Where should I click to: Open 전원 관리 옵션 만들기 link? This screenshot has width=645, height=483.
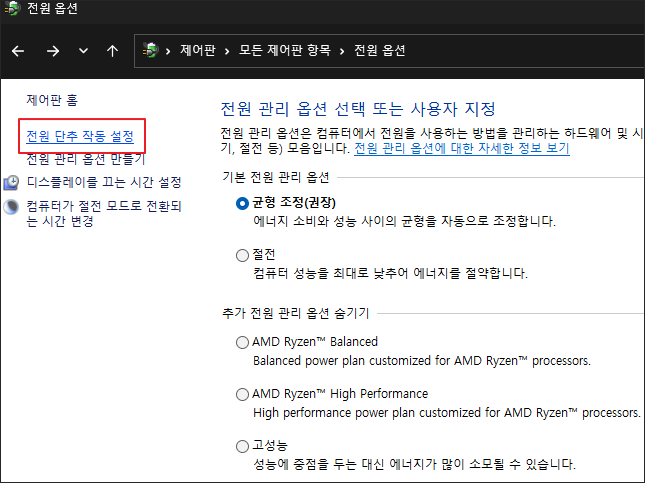point(86,159)
